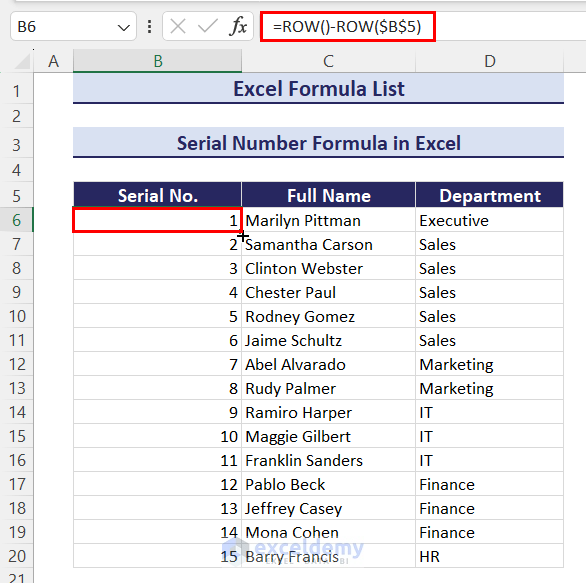Viewport: 586px width, 583px height.
Task: Select Sales cell in Jaime Schultz's row
Action: [x=490, y=340]
